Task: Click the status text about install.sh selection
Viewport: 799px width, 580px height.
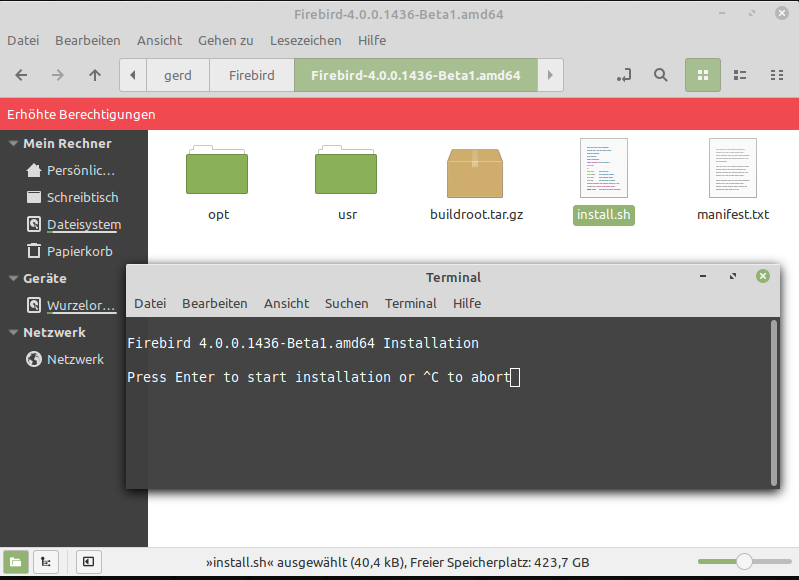Action: [397, 562]
